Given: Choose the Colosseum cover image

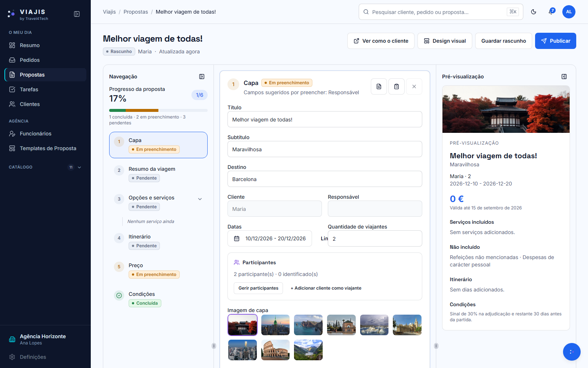Looking at the screenshot, I should [x=275, y=350].
